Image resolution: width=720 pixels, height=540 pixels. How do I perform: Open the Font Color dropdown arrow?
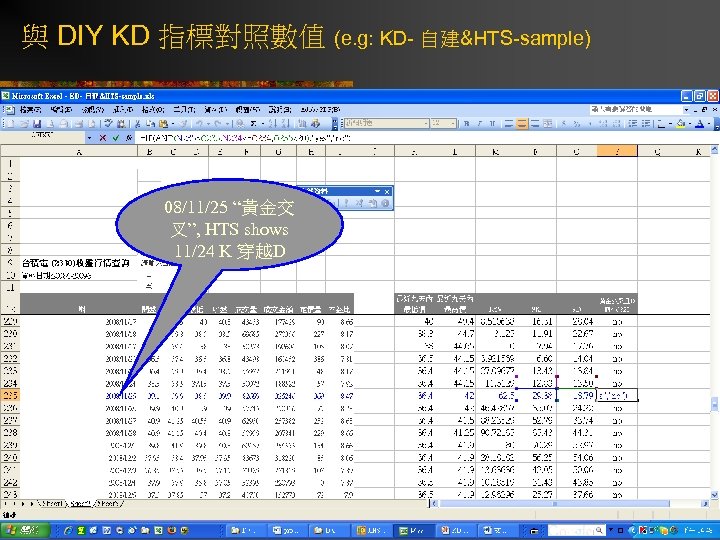(709, 124)
